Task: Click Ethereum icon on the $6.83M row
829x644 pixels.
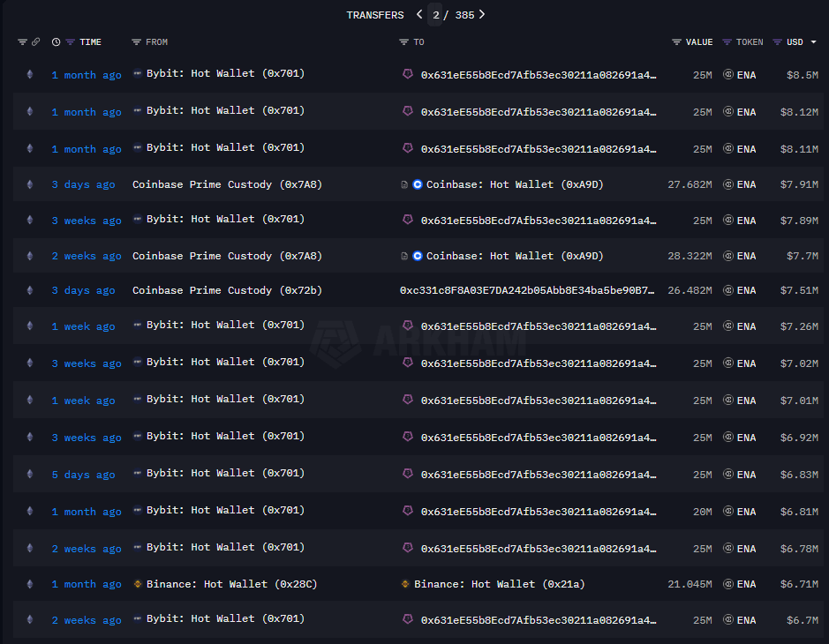Action: 30,474
